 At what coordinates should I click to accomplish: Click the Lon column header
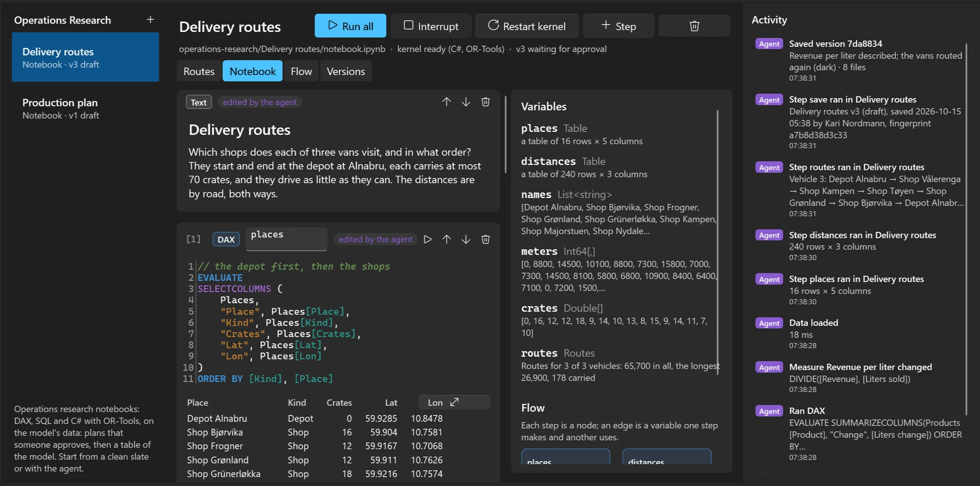coord(435,402)
